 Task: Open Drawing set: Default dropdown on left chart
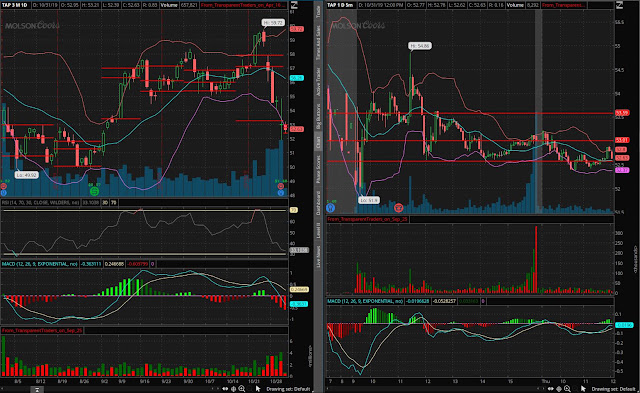288,389
